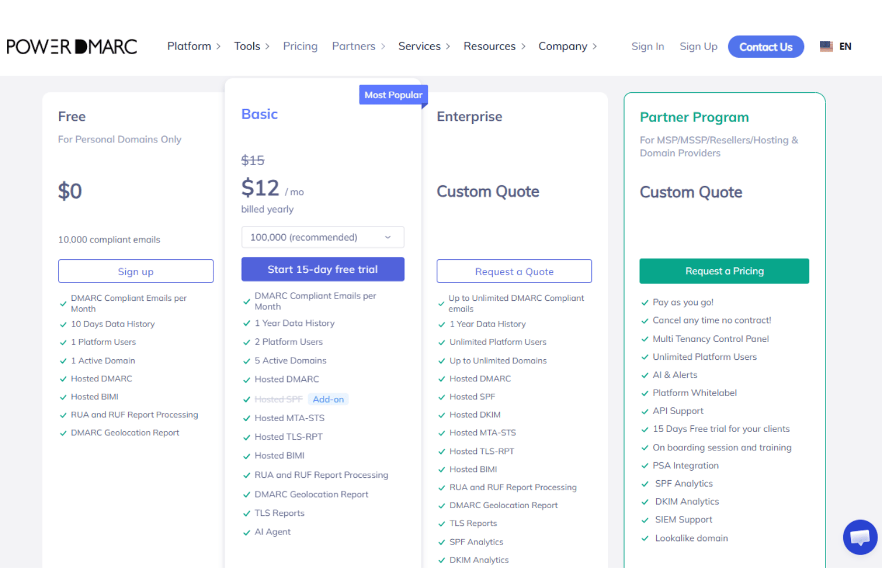Click the Add-on badge next to Hosted SPF
This screenshot has width=882, height=588.
[328, 399]
